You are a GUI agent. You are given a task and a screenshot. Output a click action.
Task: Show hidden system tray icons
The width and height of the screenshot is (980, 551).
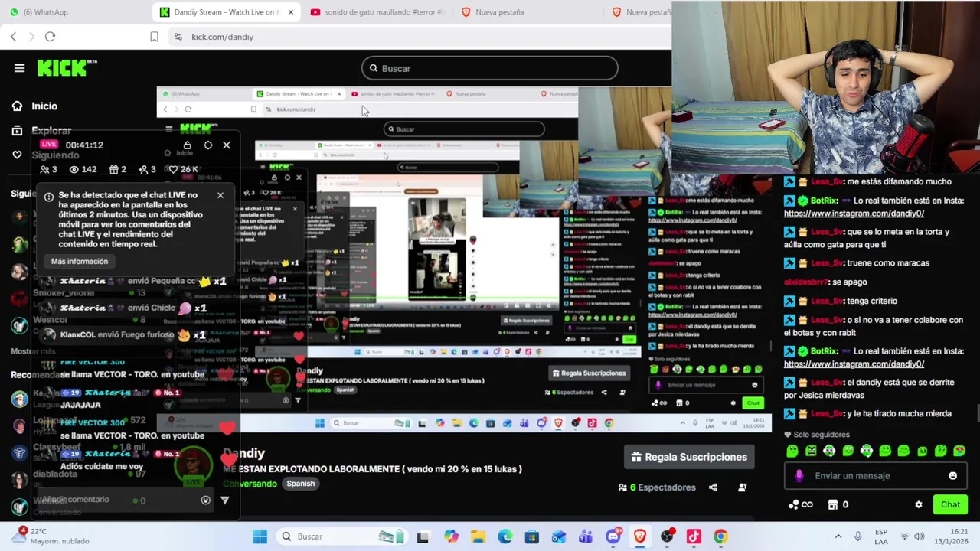pyautogui.click(x=838, y=536)
